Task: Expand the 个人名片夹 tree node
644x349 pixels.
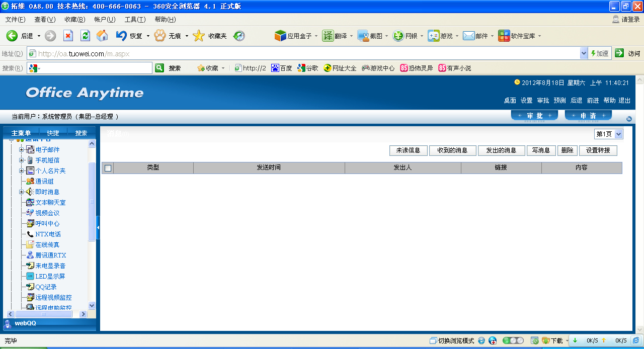Action: pos(21,171)
